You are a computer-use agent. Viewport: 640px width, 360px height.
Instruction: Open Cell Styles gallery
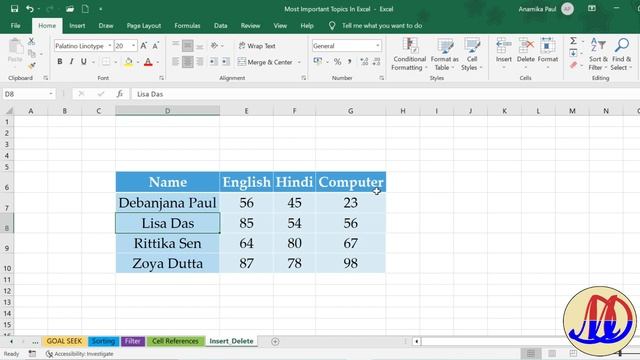tap(472, 54)
